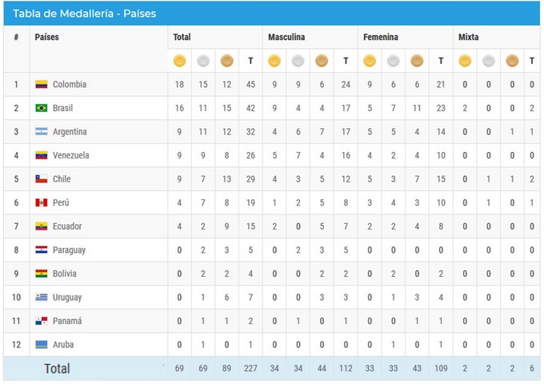The image size is (544, 392).
Task: Click the Masculina column header
Action: pyautogui.click(x=286, y=37)
